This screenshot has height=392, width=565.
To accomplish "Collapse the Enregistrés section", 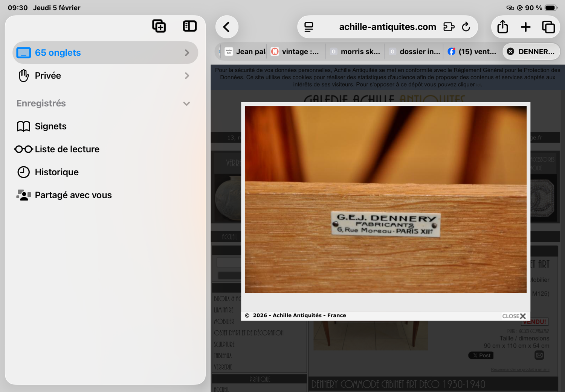I will [186, 103].
